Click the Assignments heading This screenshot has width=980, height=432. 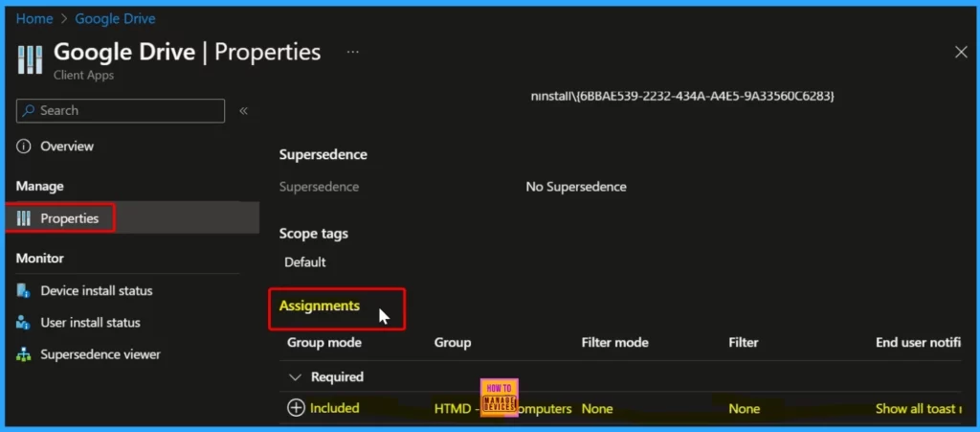pyautogui.click(x=320, y=306)
